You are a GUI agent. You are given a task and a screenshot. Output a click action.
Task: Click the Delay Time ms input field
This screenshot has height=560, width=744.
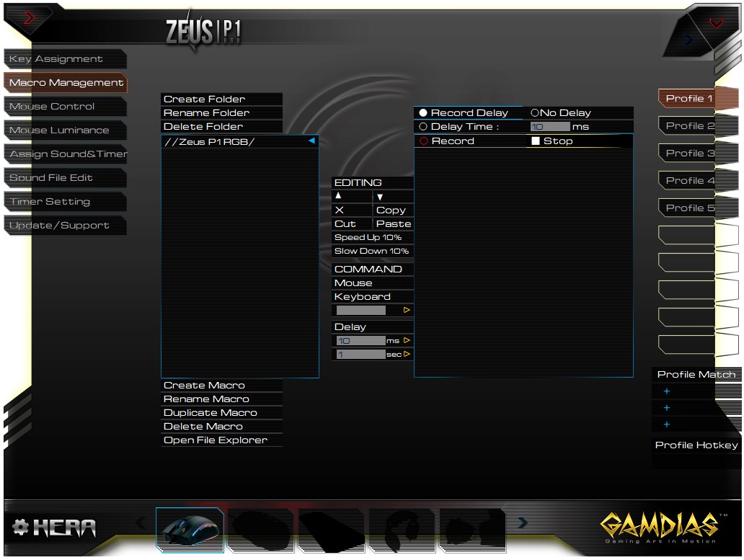coord(550,127)
